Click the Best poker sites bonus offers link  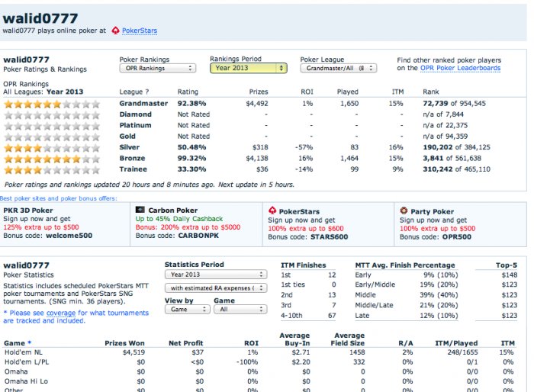(x=58, y=198)
